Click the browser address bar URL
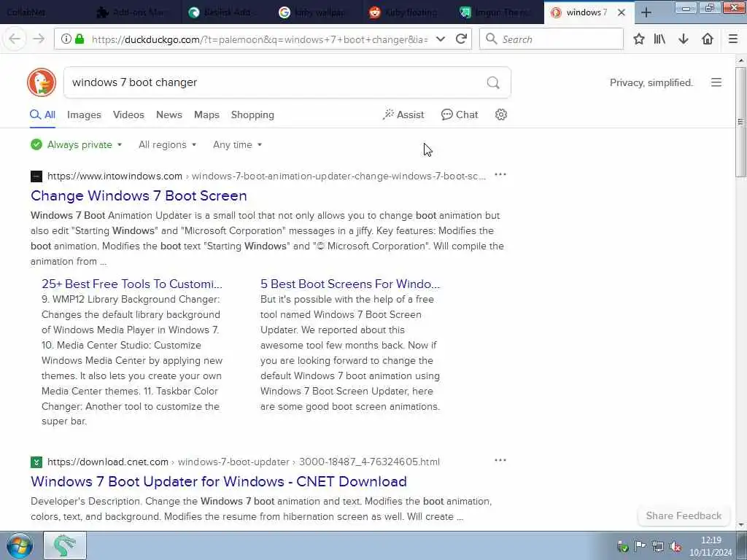 tap(260, 39)
